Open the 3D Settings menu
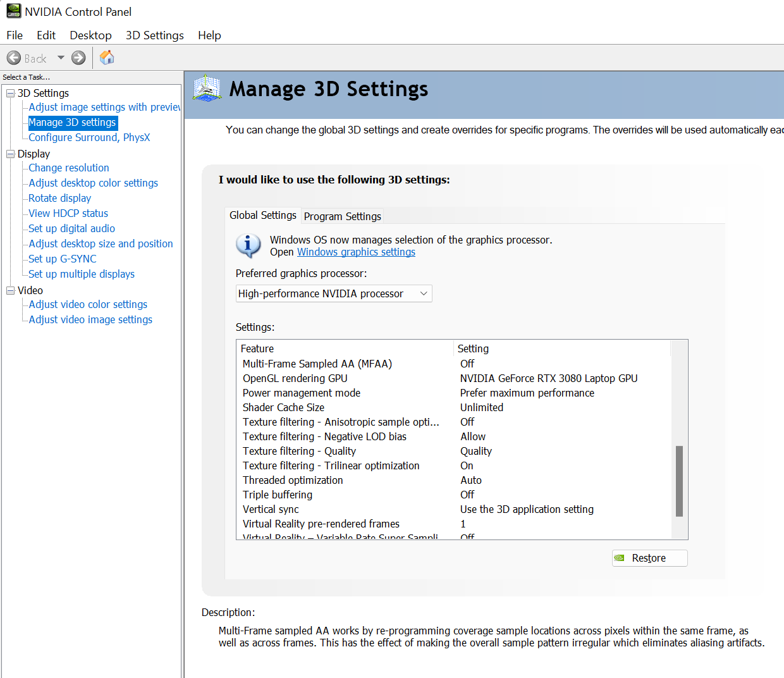Screen dimensions: 784x678 pos(155,35)
